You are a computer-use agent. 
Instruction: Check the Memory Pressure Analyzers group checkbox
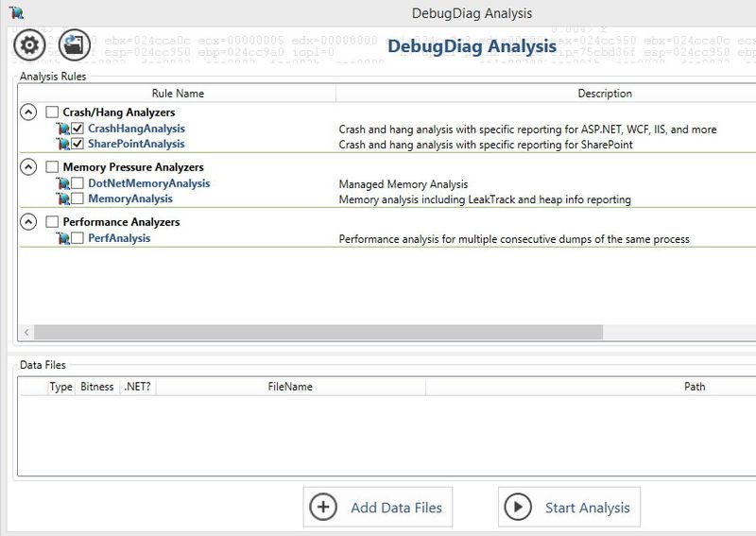(52, 167)
